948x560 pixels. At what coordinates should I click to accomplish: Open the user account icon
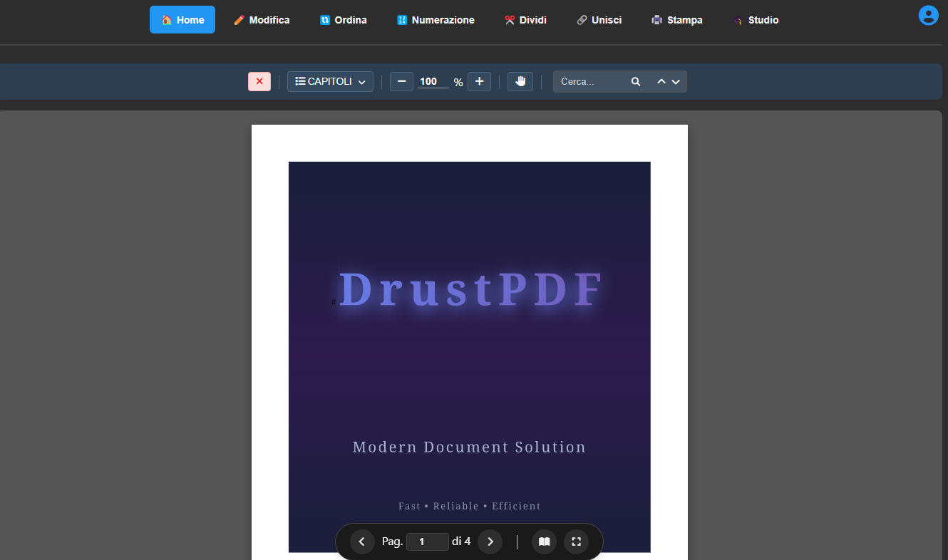click(x=928, y=14)
